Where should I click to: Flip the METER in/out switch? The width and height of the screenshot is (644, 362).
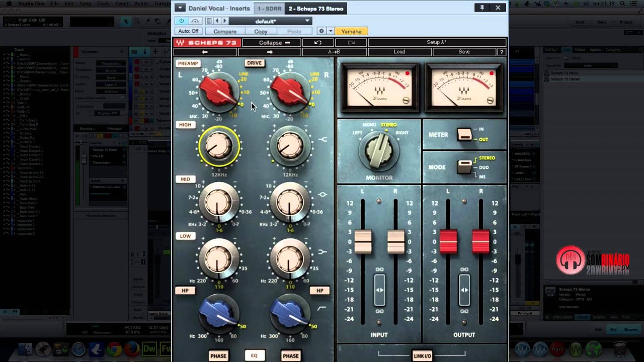464,134
